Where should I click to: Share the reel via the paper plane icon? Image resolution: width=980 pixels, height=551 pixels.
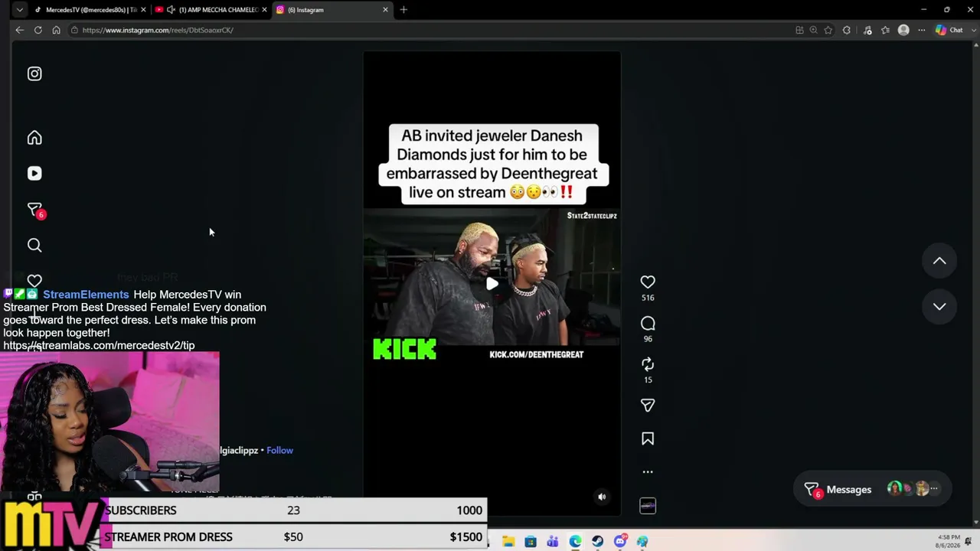point(648,406)
